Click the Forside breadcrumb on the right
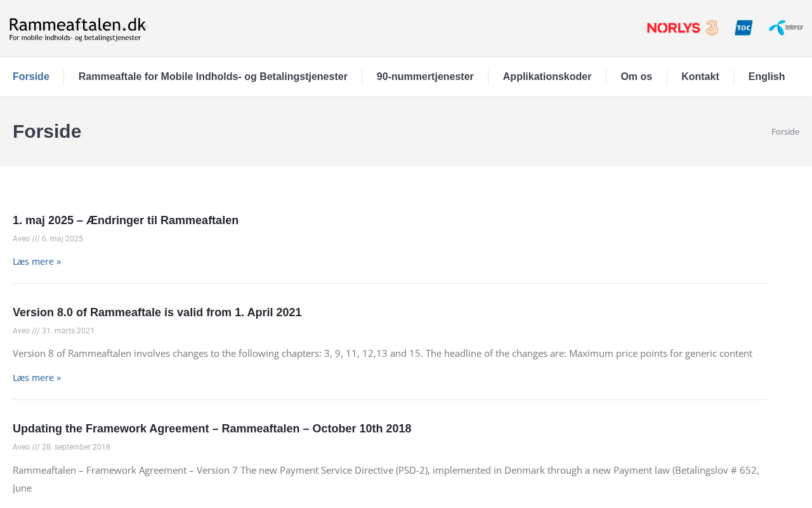This screenshot has width=812, height=508. [785, 131]
